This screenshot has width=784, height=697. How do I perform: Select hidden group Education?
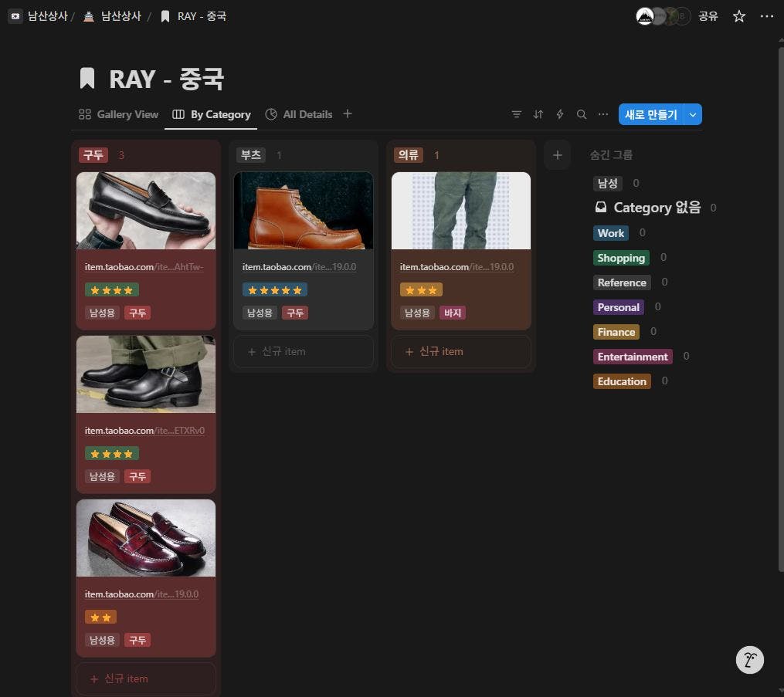click(x=622, y=381)
